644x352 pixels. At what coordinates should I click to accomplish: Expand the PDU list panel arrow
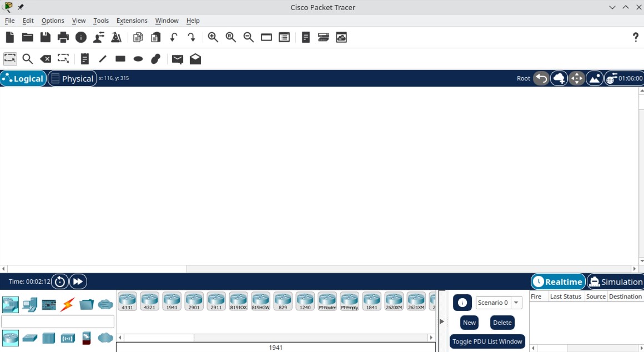click(442, 321)
